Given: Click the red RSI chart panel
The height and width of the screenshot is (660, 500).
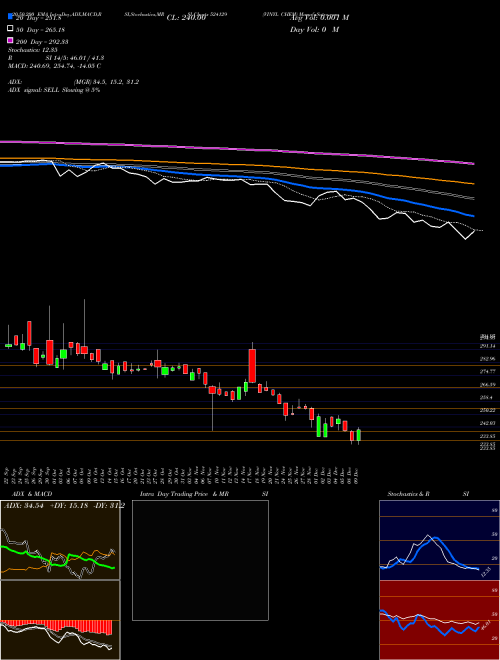Looking at the screenshot, I should click(439, 620).
